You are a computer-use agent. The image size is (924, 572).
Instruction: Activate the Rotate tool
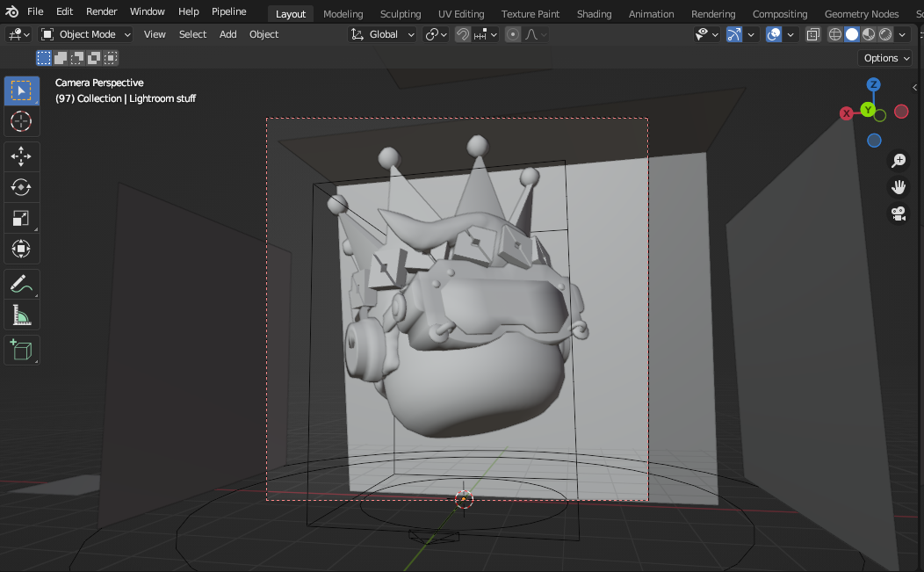[x=21, y=187]
